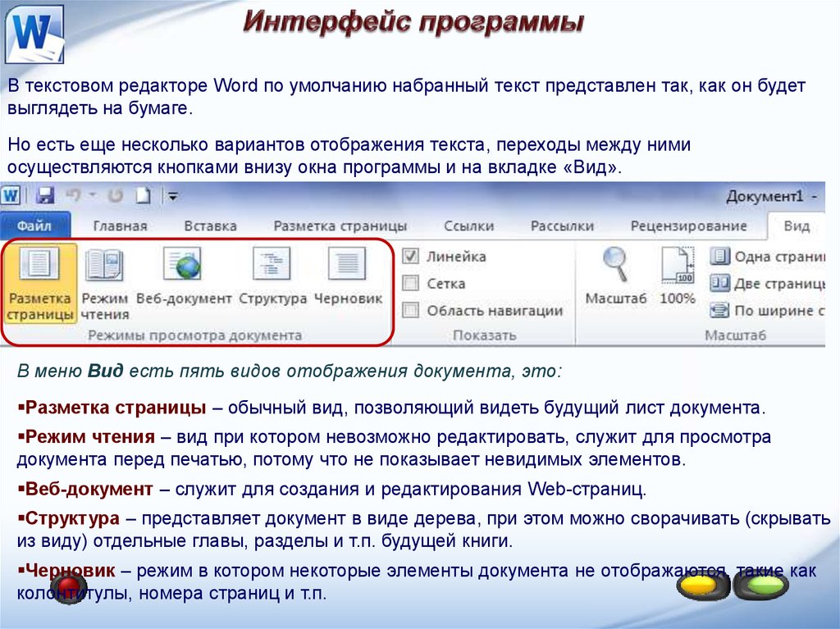Click the bold Вид word in italic sentence
The height and width of the screenshot is (629, 840).
[x=106, y=371]
